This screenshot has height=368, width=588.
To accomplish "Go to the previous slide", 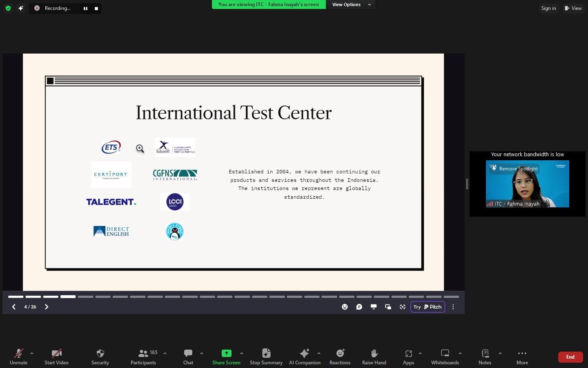I will point(14,307).
